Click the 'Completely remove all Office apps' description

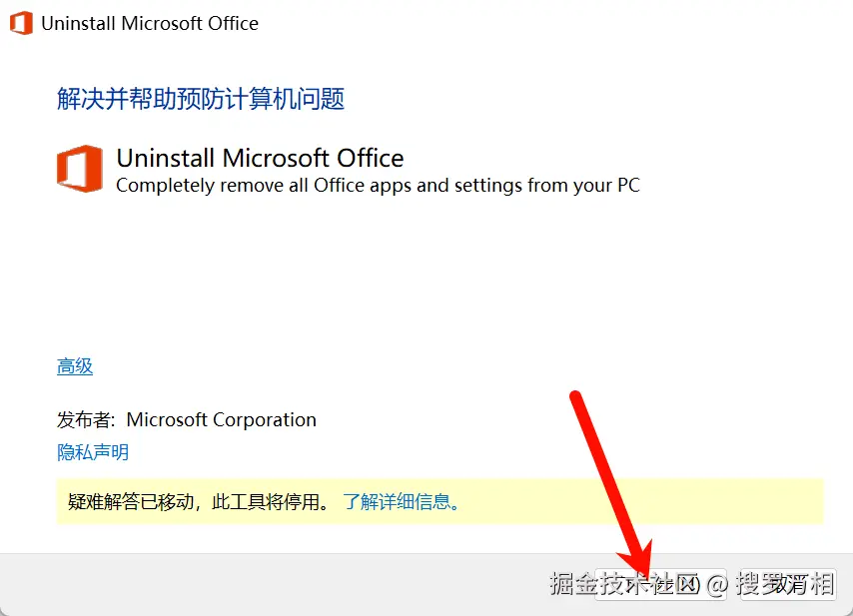coord(378,185)
